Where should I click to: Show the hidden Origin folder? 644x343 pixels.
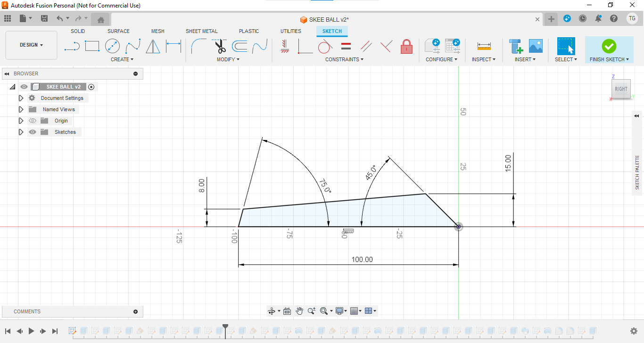[33, 121]
